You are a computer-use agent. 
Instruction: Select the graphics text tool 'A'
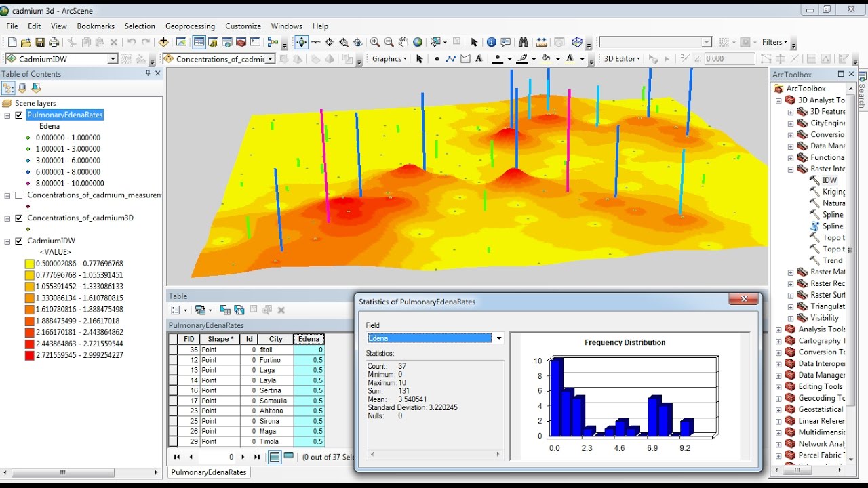click(479, 59)
